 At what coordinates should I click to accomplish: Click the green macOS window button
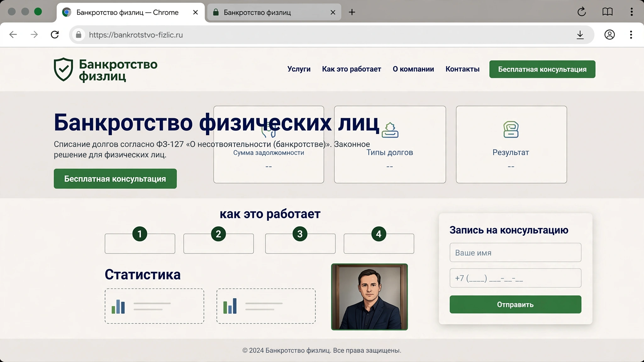coord(38,12)
